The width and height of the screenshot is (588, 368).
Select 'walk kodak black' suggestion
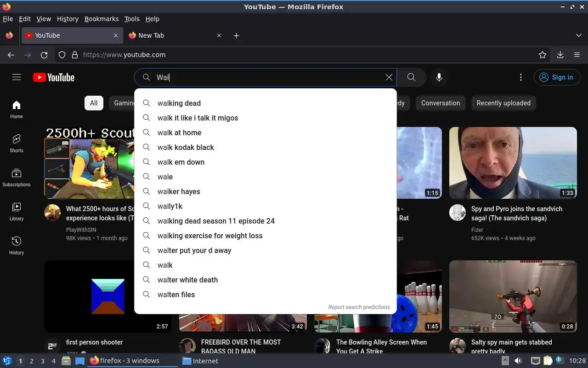tap(266, 147)
